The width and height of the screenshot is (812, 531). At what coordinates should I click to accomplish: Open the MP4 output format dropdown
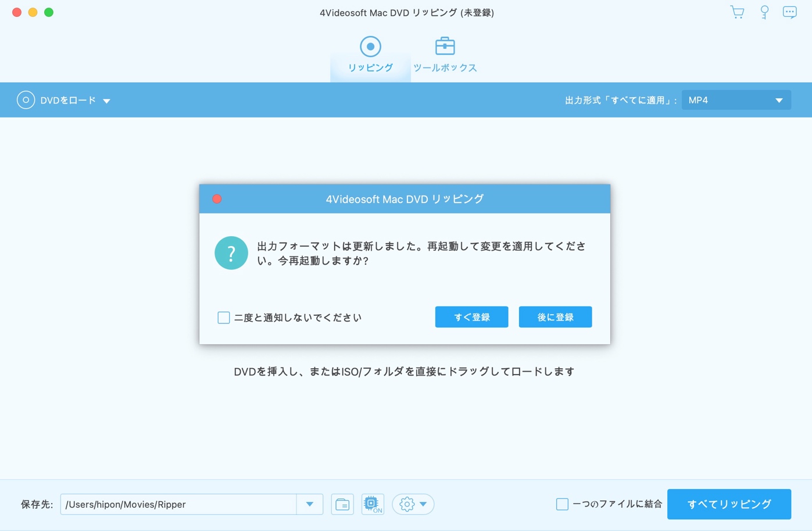pos(736,100)
